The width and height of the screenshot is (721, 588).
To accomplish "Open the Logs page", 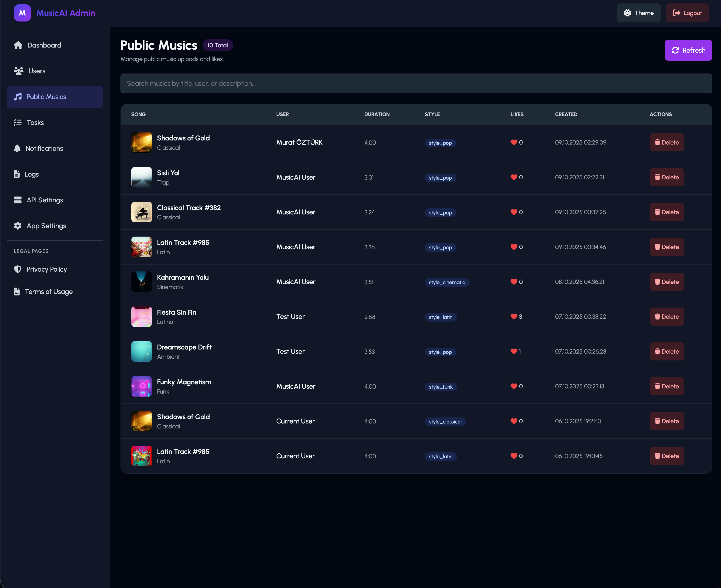I will [x=55, y=174].
